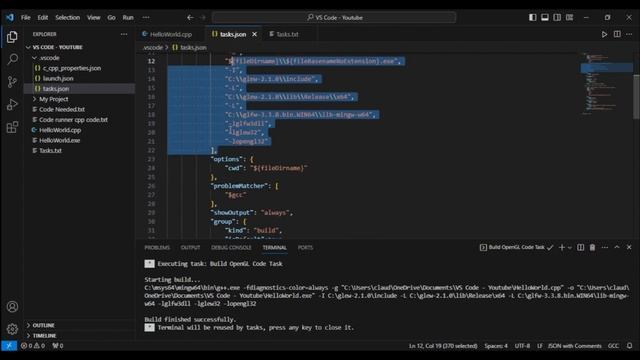Open the additional menus ellipsis in menu bar
The image size is (640, 360).
coord(146,18)
